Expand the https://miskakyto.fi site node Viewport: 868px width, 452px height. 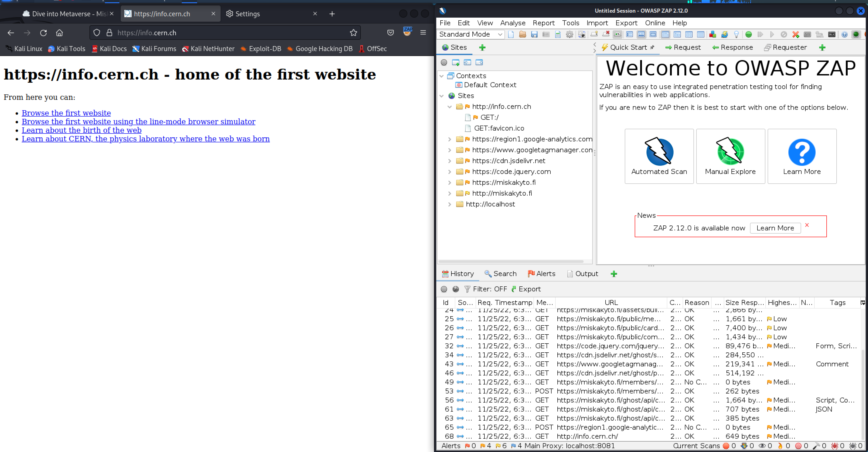[450, 183]
